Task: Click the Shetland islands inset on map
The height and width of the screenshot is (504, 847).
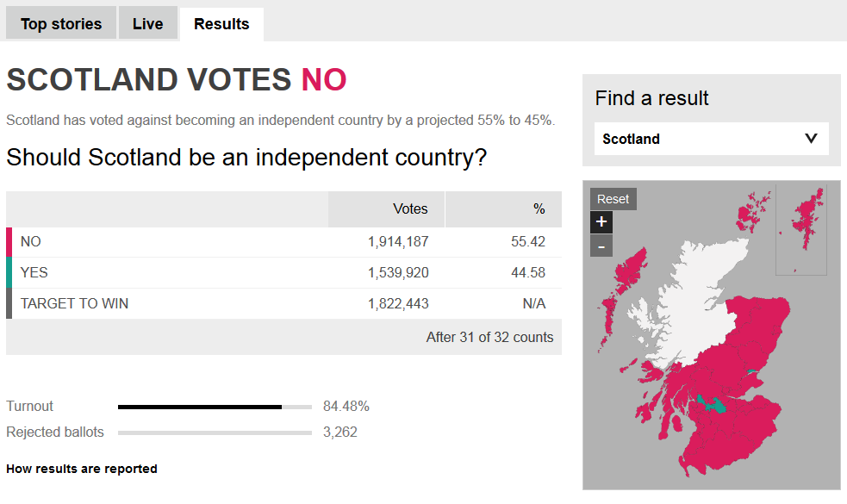Action: coord(807,220)
